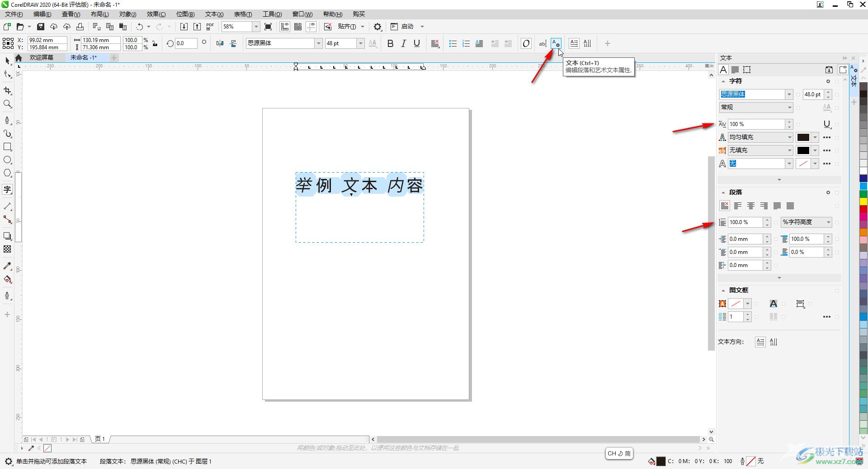
Task: Set vertical text direction in docker
Action: point(774,342)
